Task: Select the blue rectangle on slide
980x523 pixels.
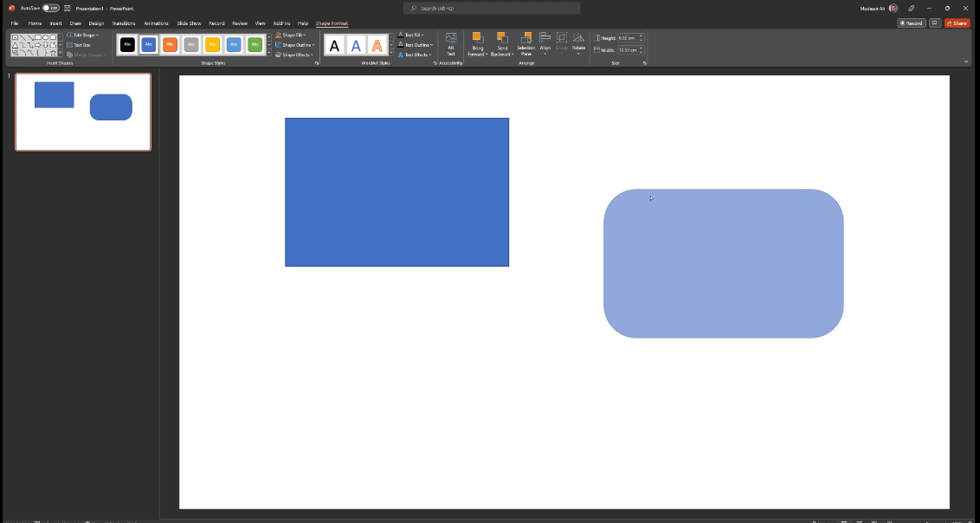Action: point(397,192)
